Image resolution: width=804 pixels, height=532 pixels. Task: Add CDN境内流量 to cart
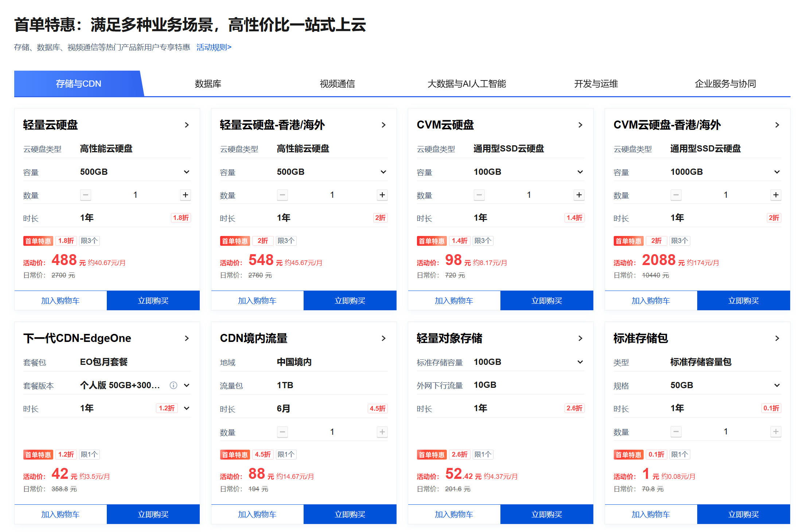point(257,514)
